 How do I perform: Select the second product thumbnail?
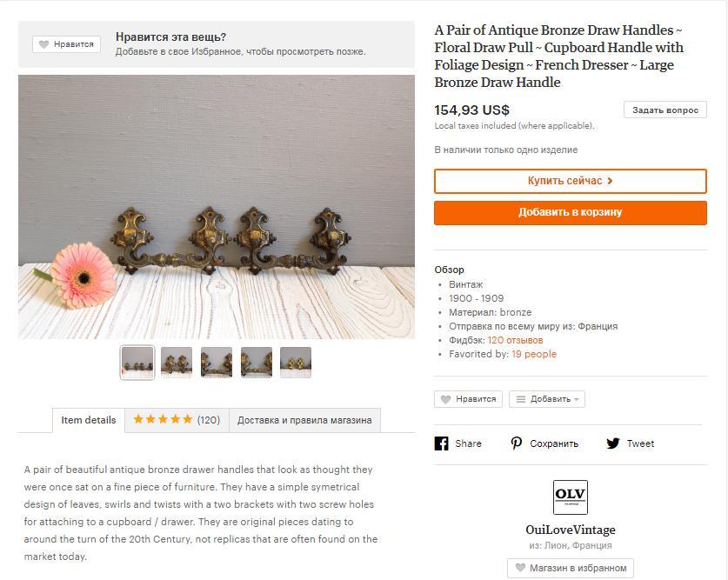[x=177, y=363]
